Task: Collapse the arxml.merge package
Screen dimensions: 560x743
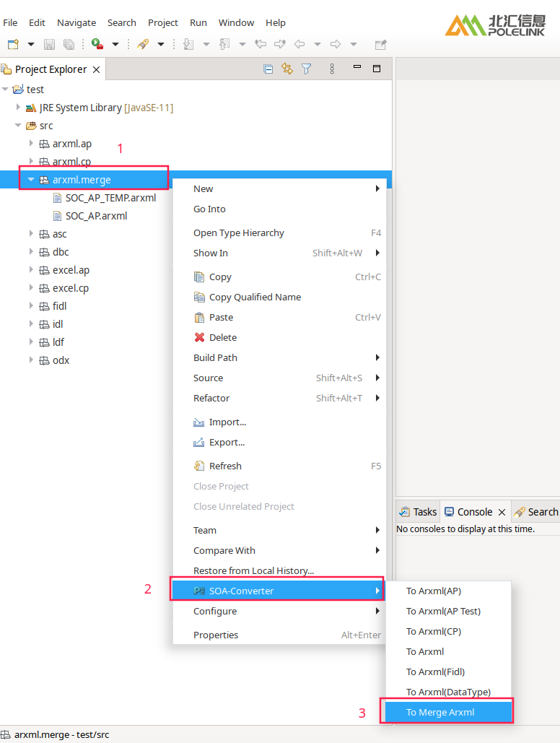Action: click(31, 180)
